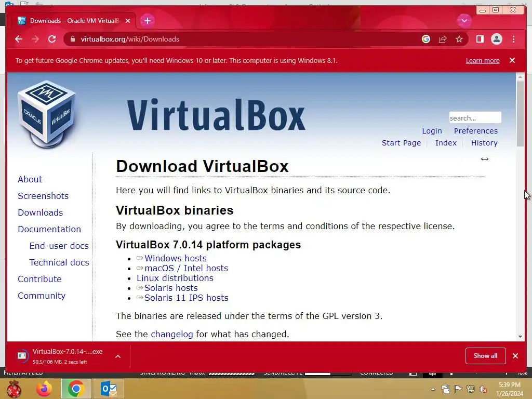Viewport: 532px width, 399px height.
Task: Open the changelog link
Action: click(x=171, y=334)
